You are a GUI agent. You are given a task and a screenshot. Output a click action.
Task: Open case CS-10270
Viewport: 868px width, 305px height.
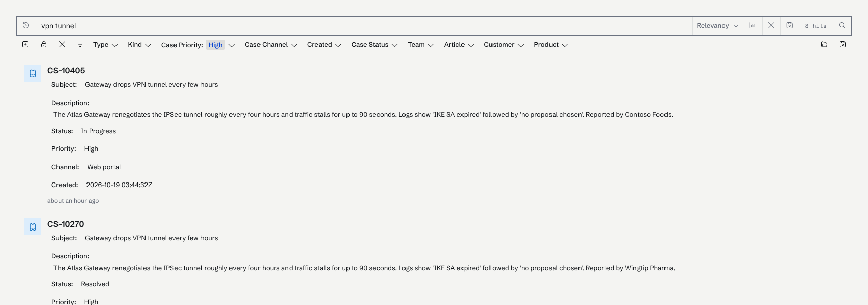point(66,224)
